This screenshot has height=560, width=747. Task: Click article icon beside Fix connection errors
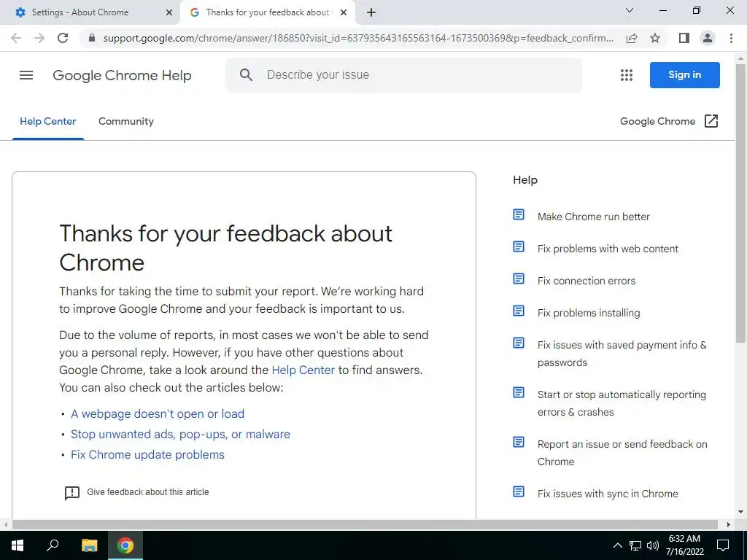tap(519, 279)
